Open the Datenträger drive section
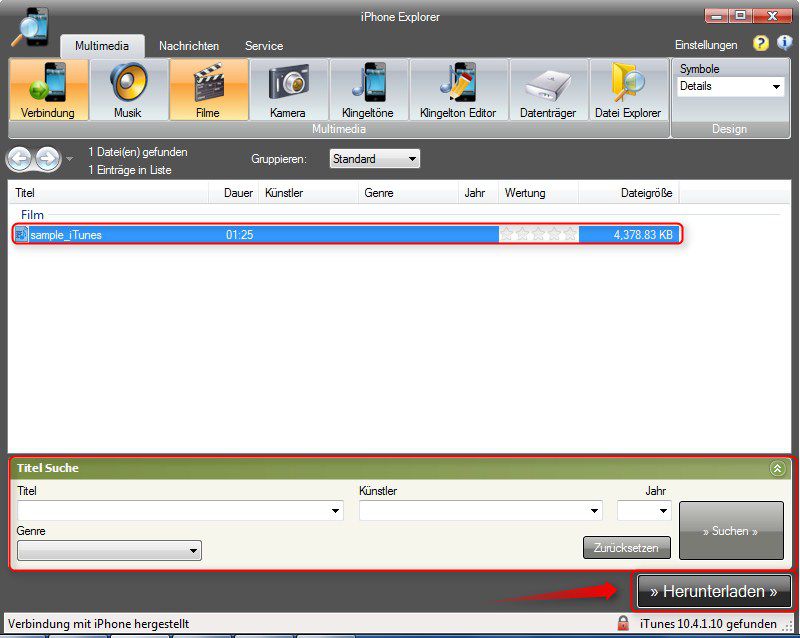The image size is (800, 638). click(x=548, y=90)
